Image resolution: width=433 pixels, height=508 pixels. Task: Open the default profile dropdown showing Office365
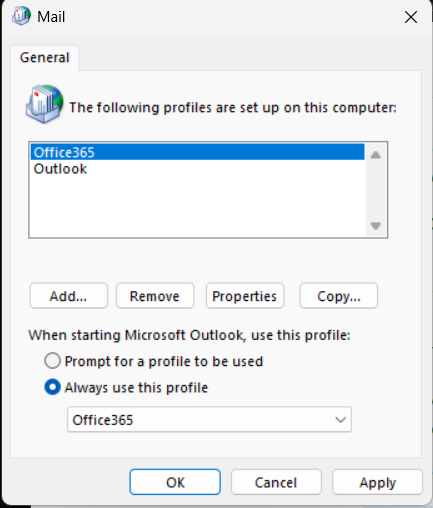point(209,420)
